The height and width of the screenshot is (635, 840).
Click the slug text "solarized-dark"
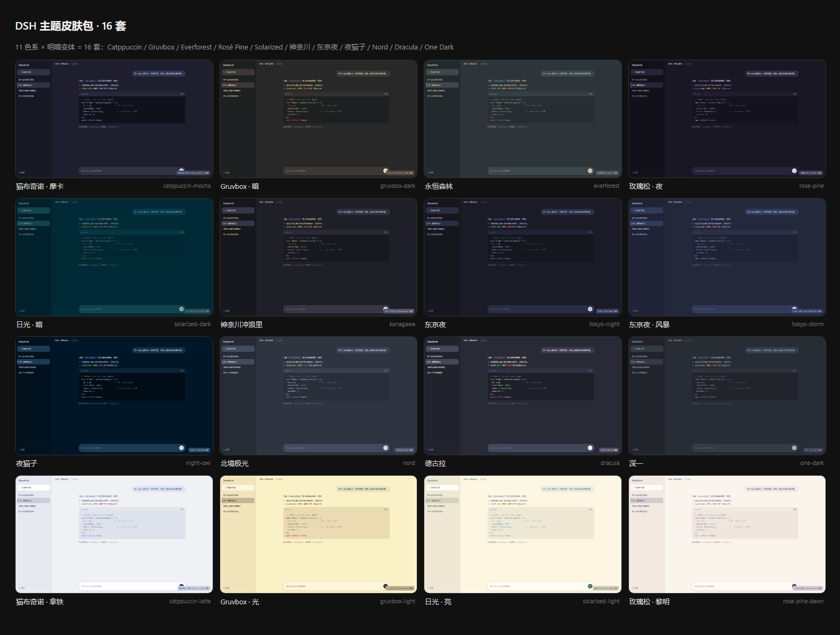coord(192,324)
